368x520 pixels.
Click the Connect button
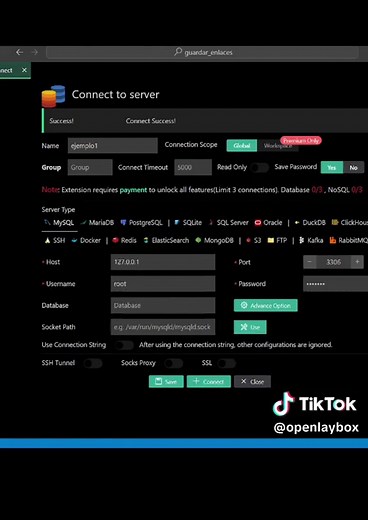(x=209, y=382)
